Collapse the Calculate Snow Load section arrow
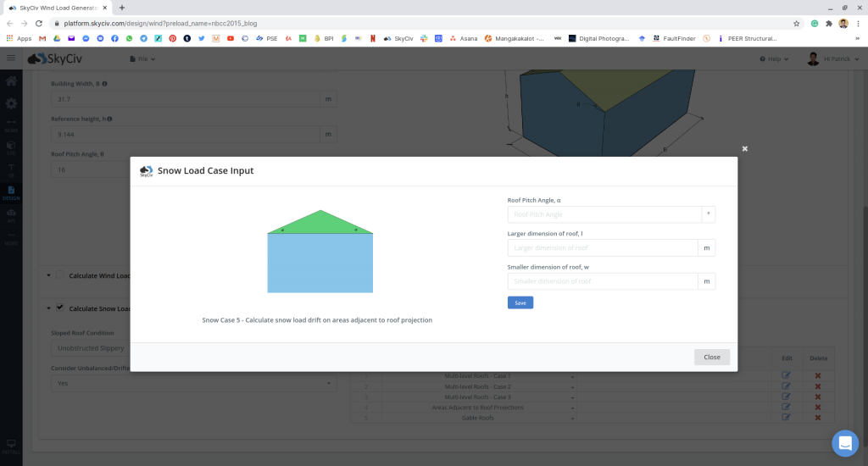Viewport: 868px width, 466px height. pos(46,308)
